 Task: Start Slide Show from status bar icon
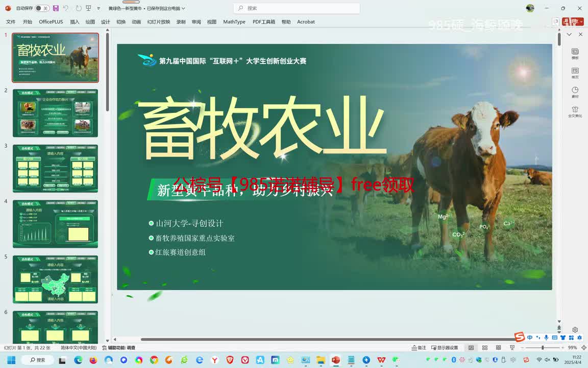(x=512, y=348)
